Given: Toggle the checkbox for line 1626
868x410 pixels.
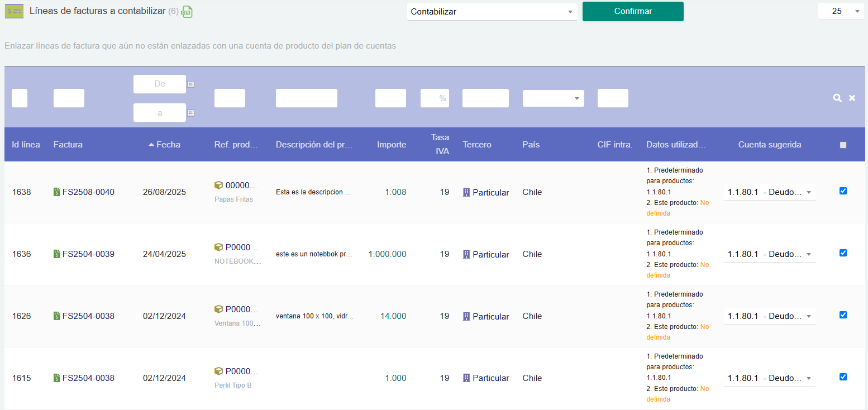Looking at the screenshot, I should click(x=843, y=314).
